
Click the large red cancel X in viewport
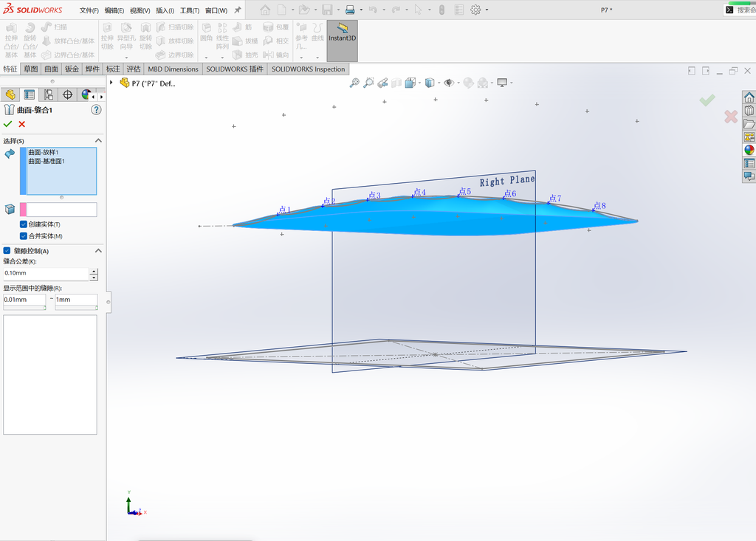coord(731,116)
